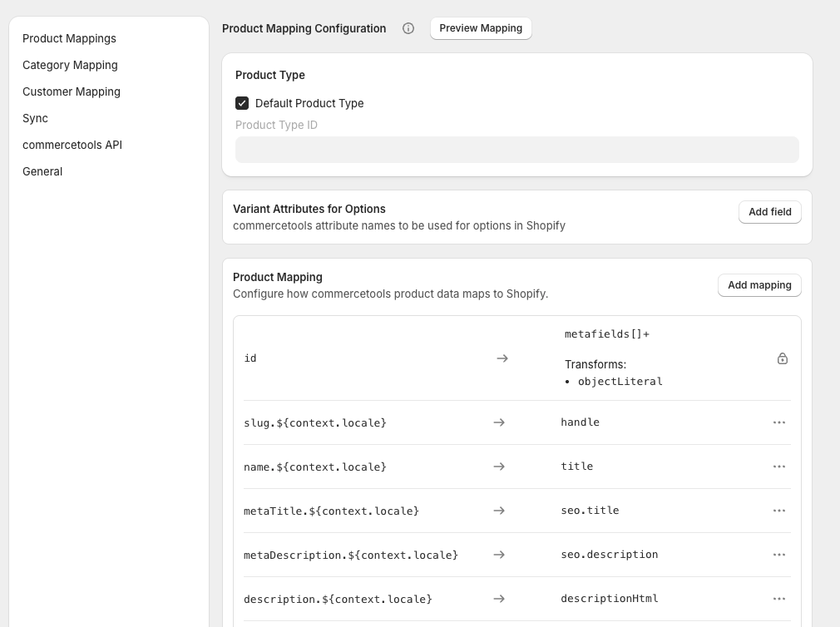This screenshot has width=840, height=627.
Task: Open the Sync settings page
Action: pyautogui.click(x=36, y=118)
